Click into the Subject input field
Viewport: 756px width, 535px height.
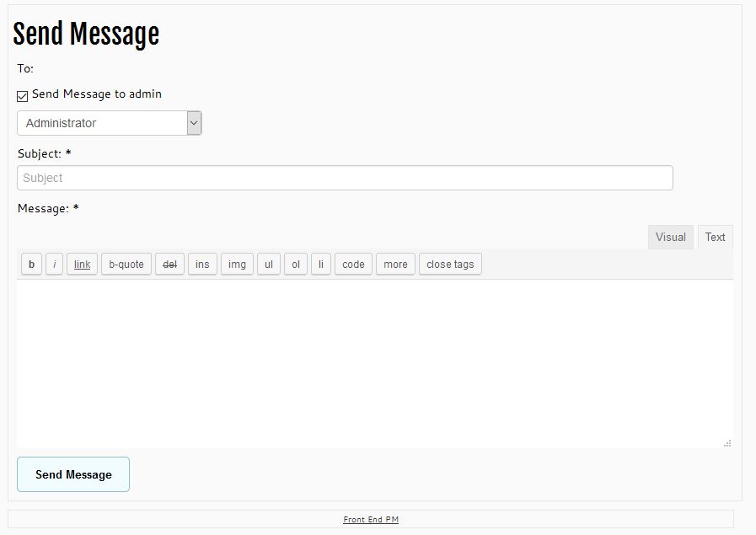(345, 178)
